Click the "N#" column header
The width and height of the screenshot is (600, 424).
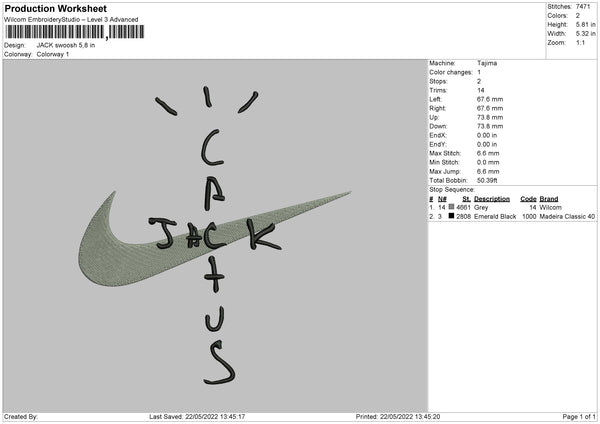442,199
